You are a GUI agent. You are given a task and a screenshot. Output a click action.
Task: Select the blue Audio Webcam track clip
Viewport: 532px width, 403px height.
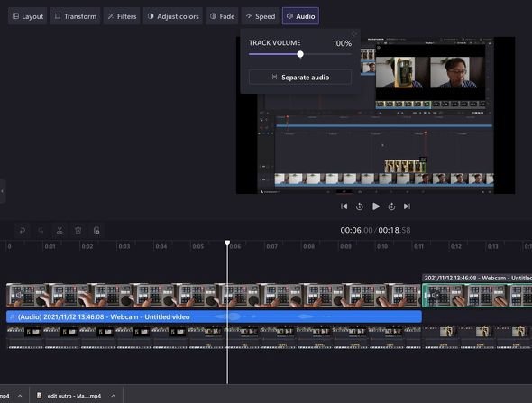pos(214,316)
